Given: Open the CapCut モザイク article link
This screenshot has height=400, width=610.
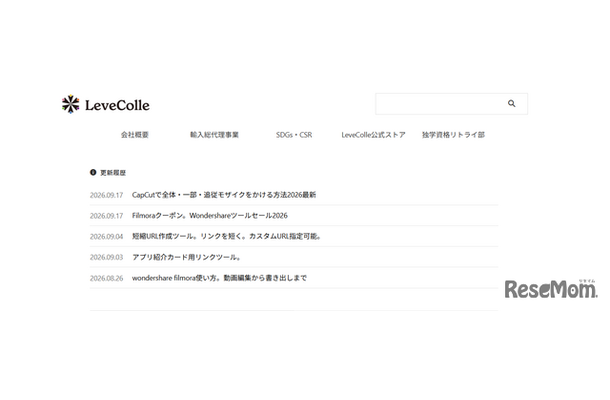Looking at the screenshot, I should (x=224, y=195).
